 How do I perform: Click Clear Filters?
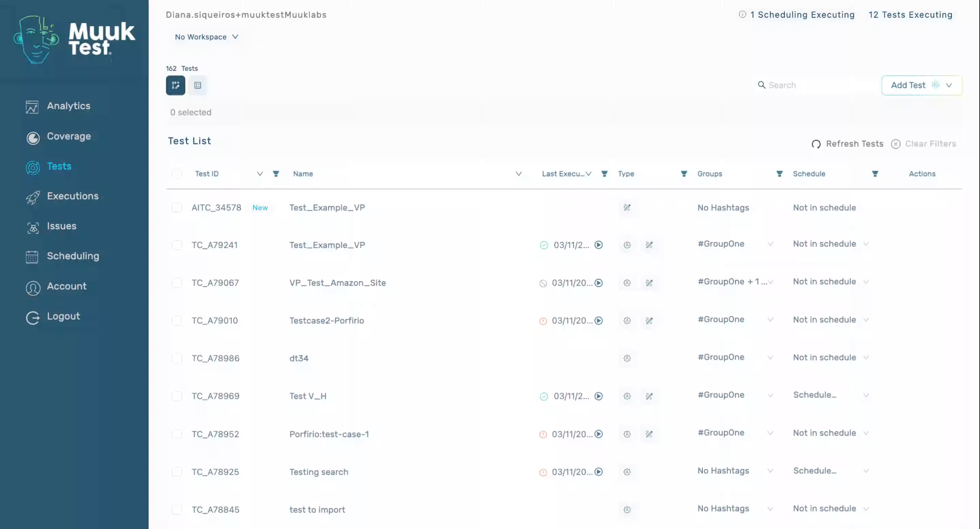(923, 144)
